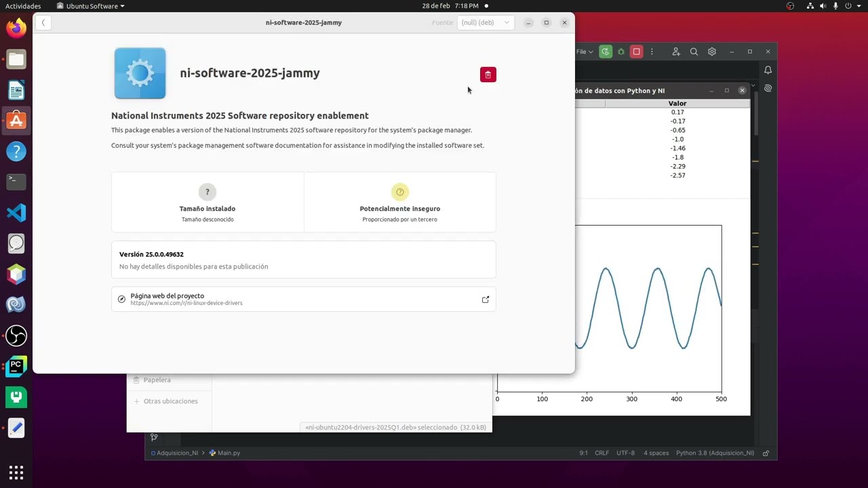Click the external link icon for project webpage
The image size is (868, 488).
tap(486, 300)
